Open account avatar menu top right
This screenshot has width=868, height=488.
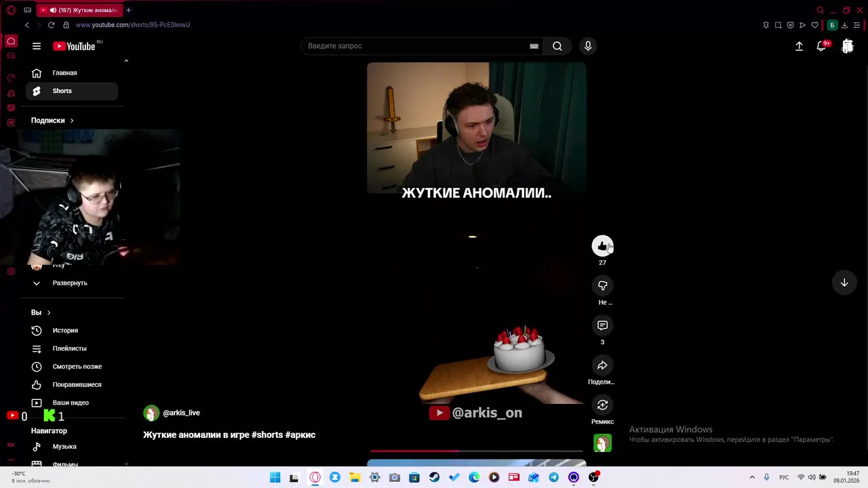point(848,46)
